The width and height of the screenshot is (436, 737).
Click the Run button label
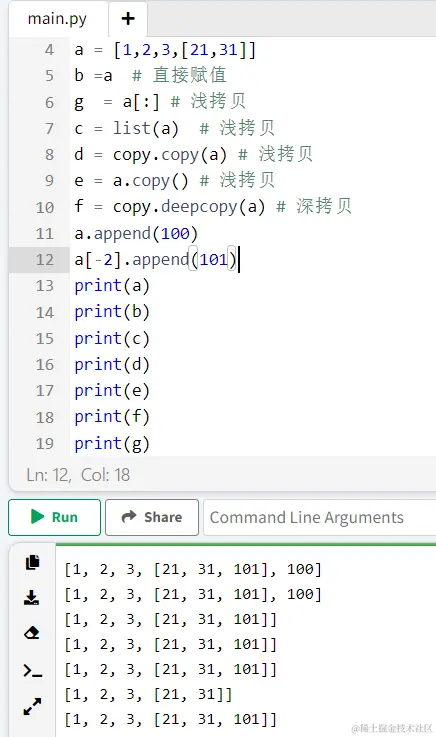(x=64, y=517)
